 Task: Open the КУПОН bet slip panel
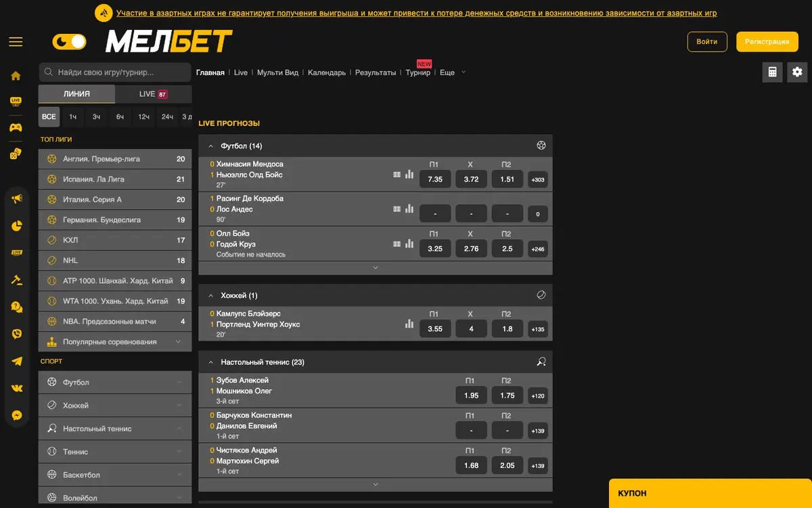tap(710, 494)
